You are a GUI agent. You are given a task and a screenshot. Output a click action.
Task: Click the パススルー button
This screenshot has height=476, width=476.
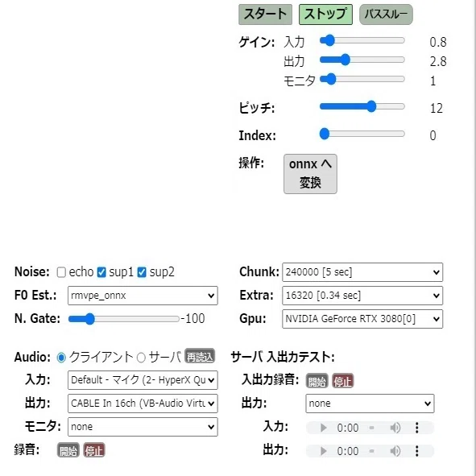(386, 14)
